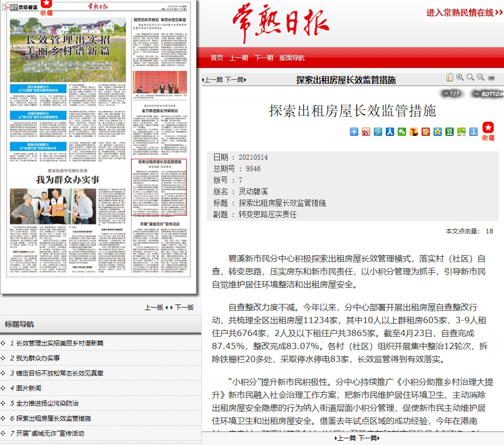This screenshot has height=445, width=504.
Task: Share to Renren blue 人 icon
Action: coord(390,132)
